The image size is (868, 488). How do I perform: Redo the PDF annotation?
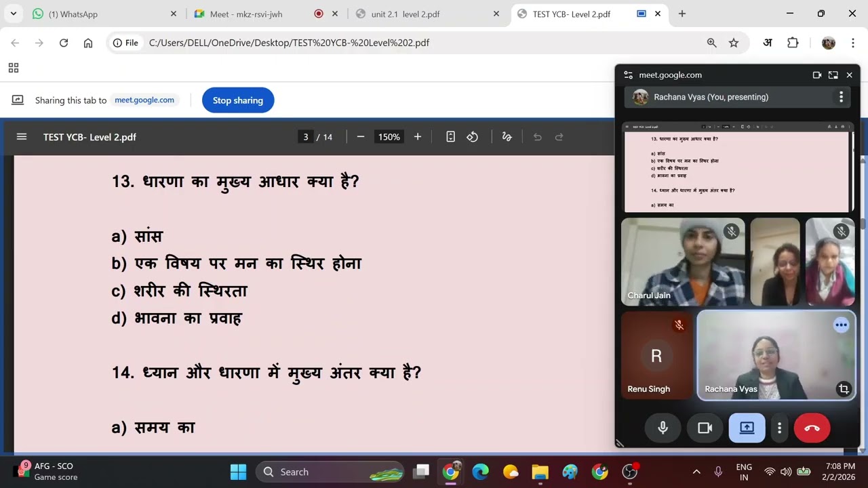click(x=559, y=137)
